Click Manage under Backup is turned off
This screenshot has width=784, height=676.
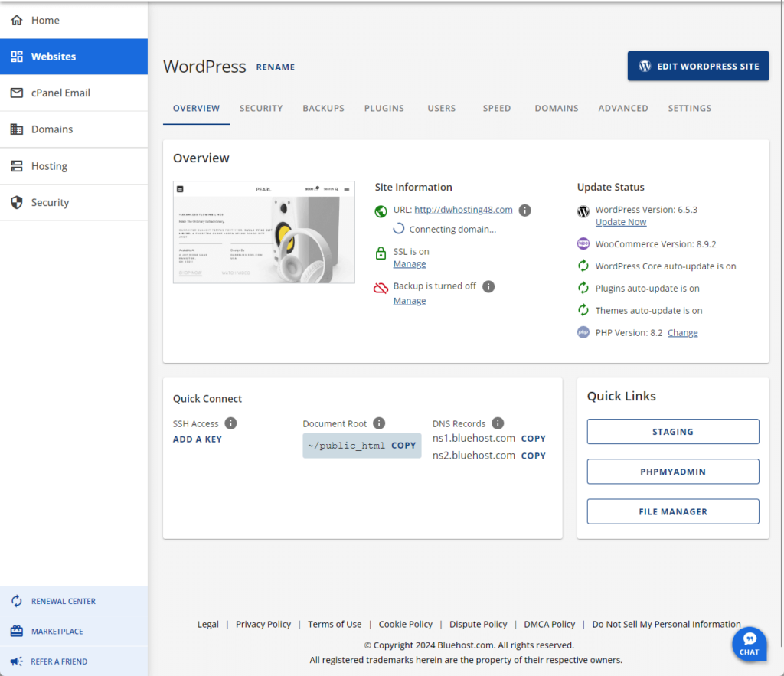tap(410, 301)
